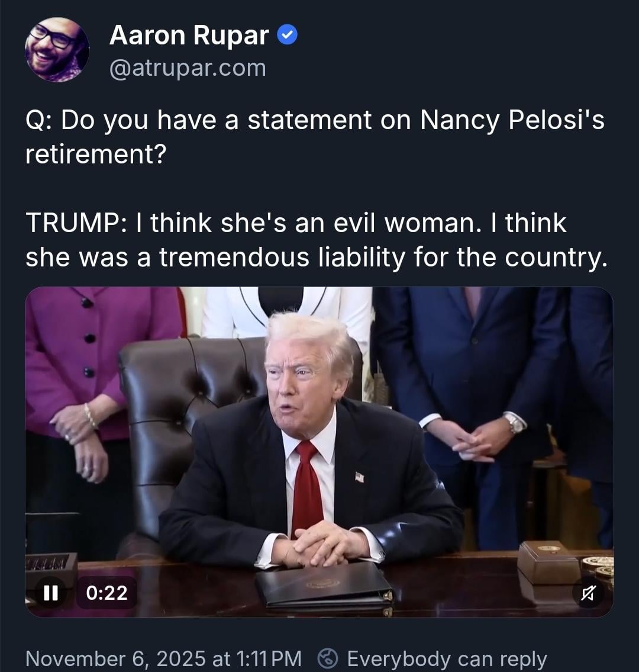Click the black folder on the video's desk
The width and height of the screenshot is (639, 672).
click(x=324, y=586)
